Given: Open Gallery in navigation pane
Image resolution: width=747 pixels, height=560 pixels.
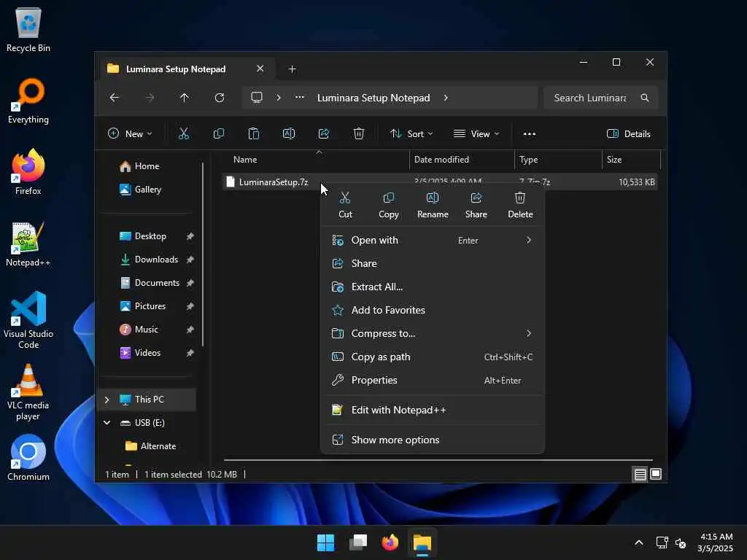Looking at the screenshot, I should pyautogui.click(x=140, y=190).
